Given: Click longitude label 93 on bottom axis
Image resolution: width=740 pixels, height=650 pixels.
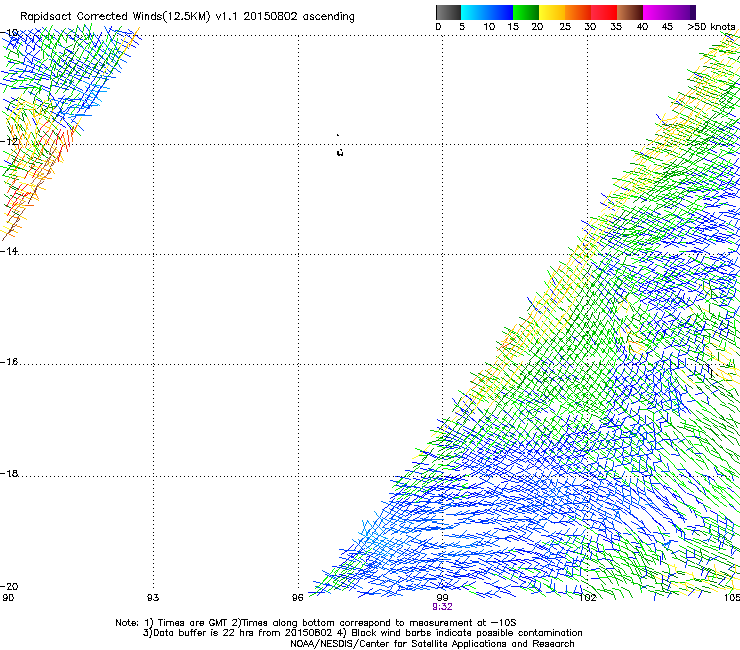Looking at the screenshot, I should pyautogui.click(x=153, y=598).
